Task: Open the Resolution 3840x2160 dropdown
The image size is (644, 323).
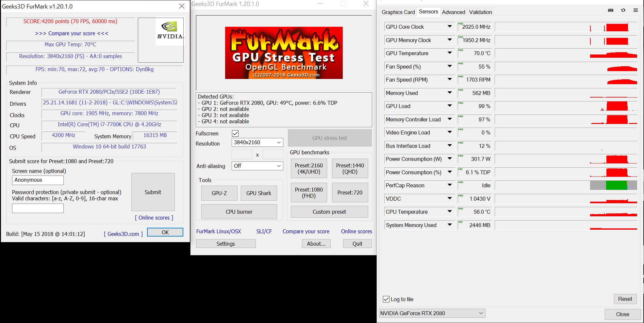Action: [257, 143]
